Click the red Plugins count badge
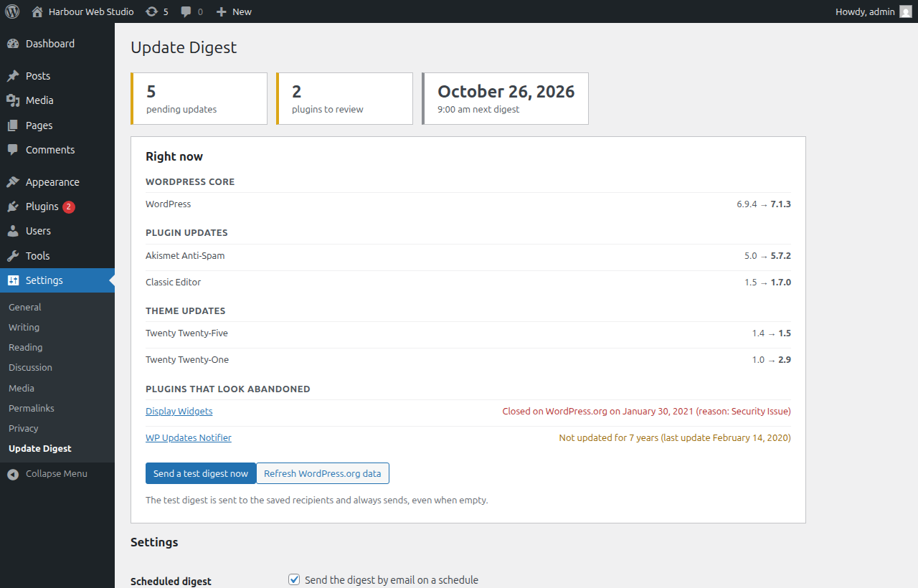This screenshot has width=918, height=588. [69, 207]
